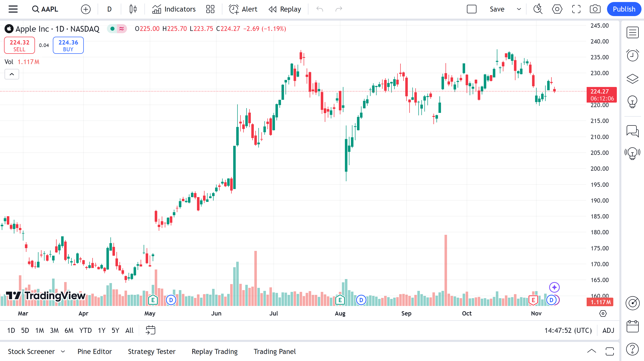Screen dimensions: 644x361
Task: Click the layout grid templates icon
Action: pyautogui.click(x=210, y=9)
